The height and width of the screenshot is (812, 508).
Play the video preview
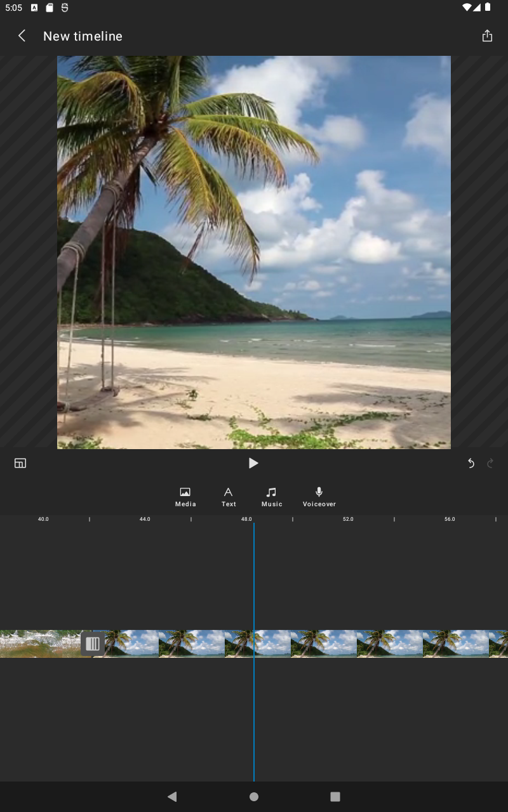(253, 463)
